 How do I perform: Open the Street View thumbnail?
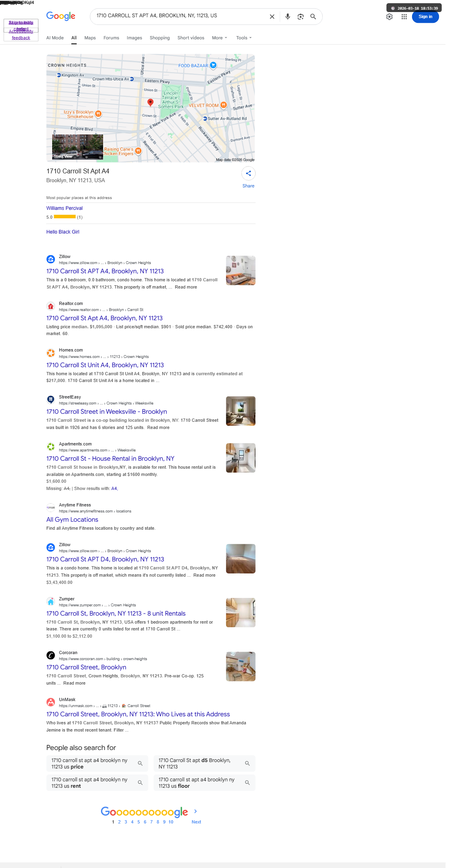pos(77,147)
